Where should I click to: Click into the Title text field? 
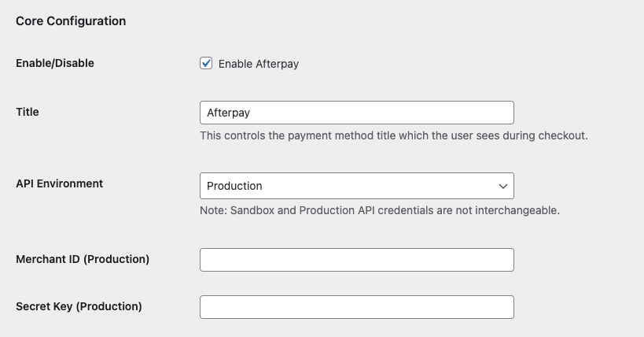click(356, 113)
